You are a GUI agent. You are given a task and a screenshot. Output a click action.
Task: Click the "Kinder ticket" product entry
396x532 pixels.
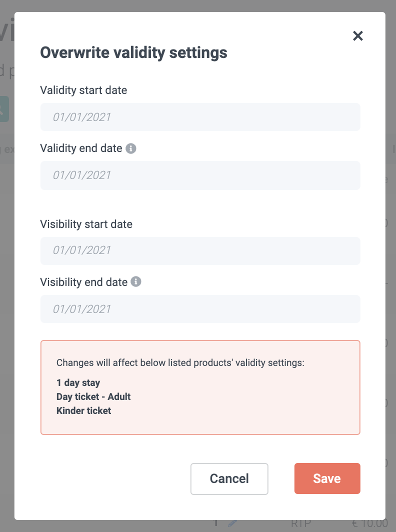84,411
